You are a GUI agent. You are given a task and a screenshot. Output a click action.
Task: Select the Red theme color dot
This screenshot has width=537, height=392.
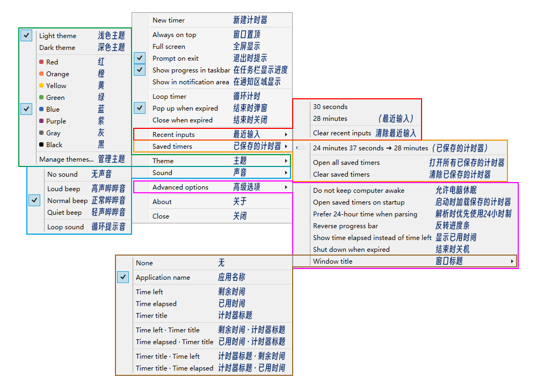click(41, 62)
